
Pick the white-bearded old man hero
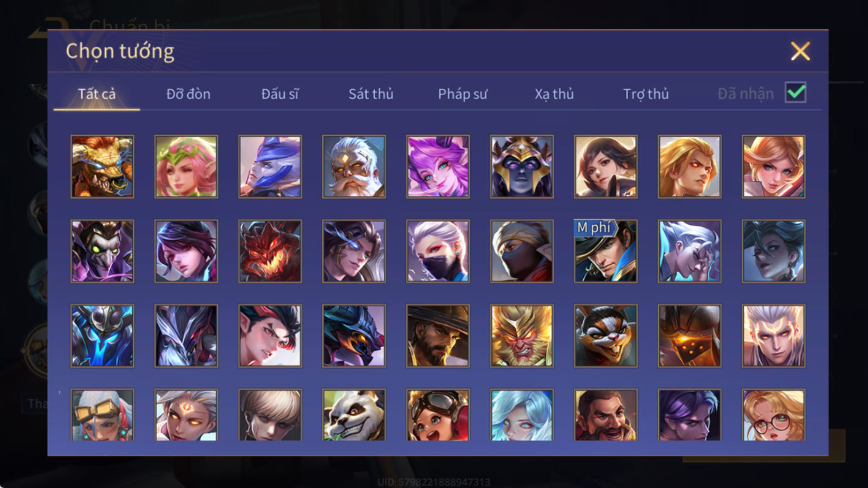coord(354,167)
